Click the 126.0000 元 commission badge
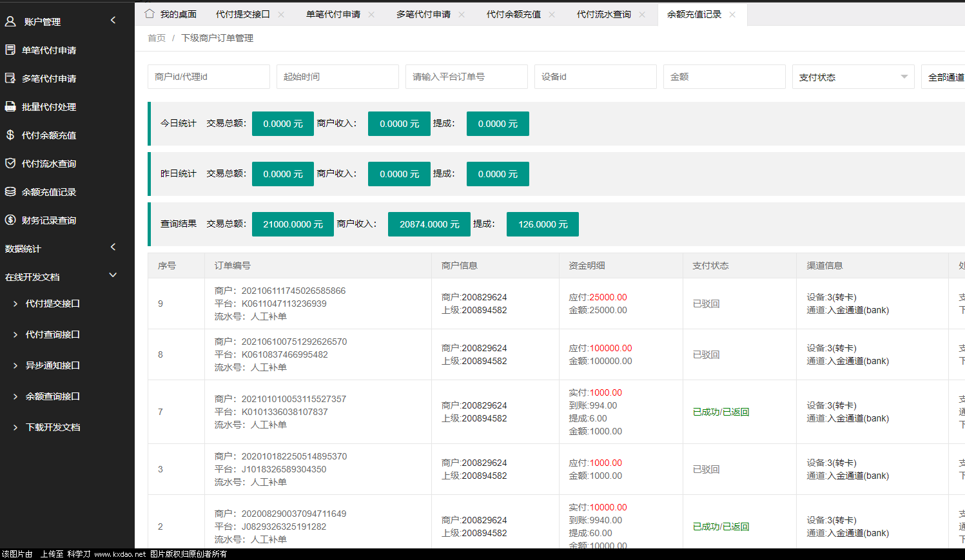This screenshot has width=965, height=560. 543,224
